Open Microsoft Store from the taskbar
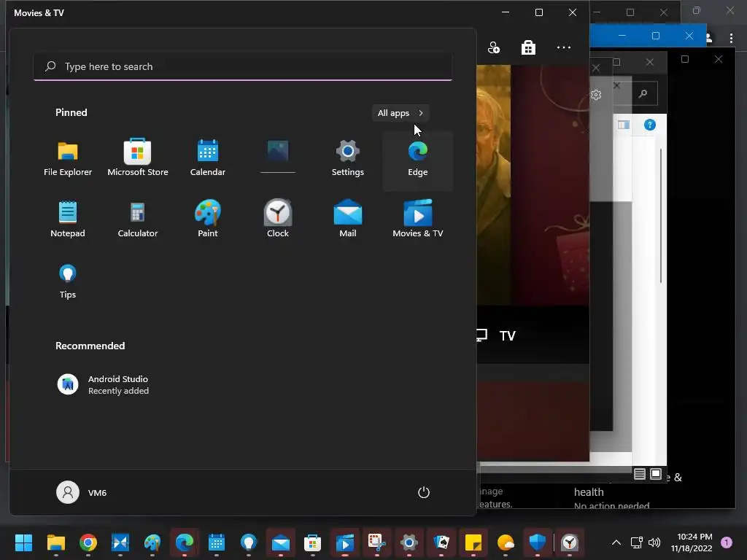 point(312,542)
